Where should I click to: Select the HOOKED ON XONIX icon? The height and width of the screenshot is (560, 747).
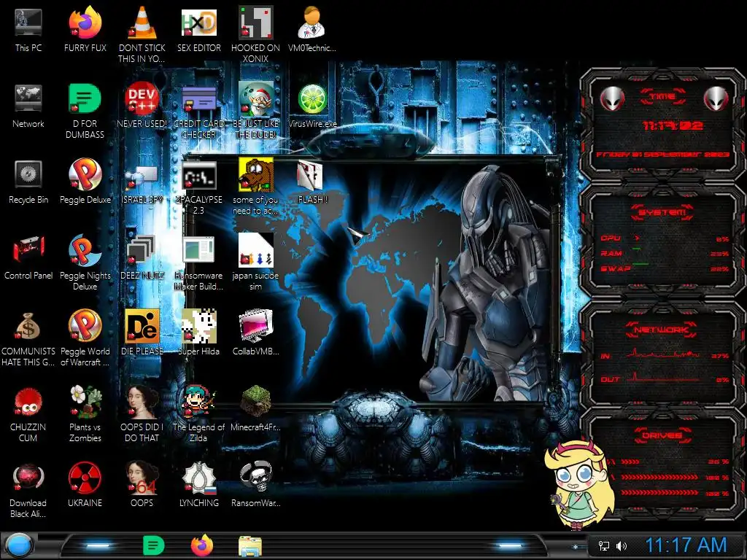[x=255, y=35]
